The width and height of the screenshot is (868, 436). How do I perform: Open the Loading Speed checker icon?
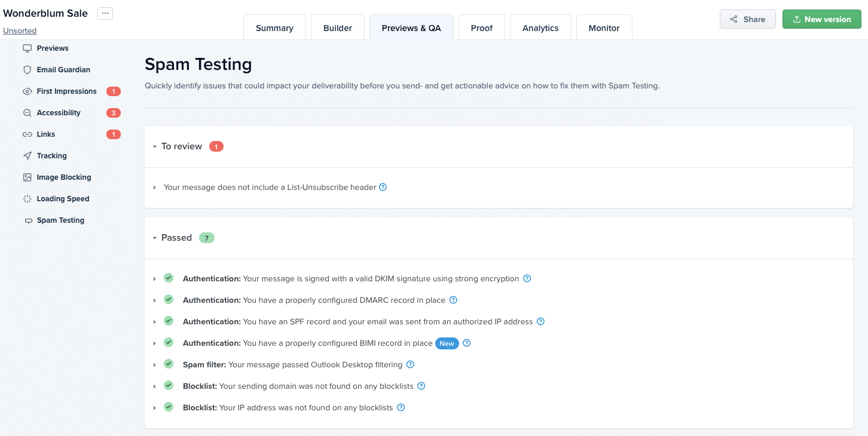(x=27, y=199)
